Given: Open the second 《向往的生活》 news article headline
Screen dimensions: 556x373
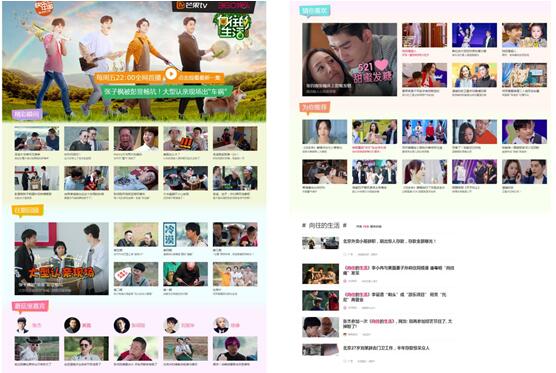Looking at the screenshot, I should point(395,297).
